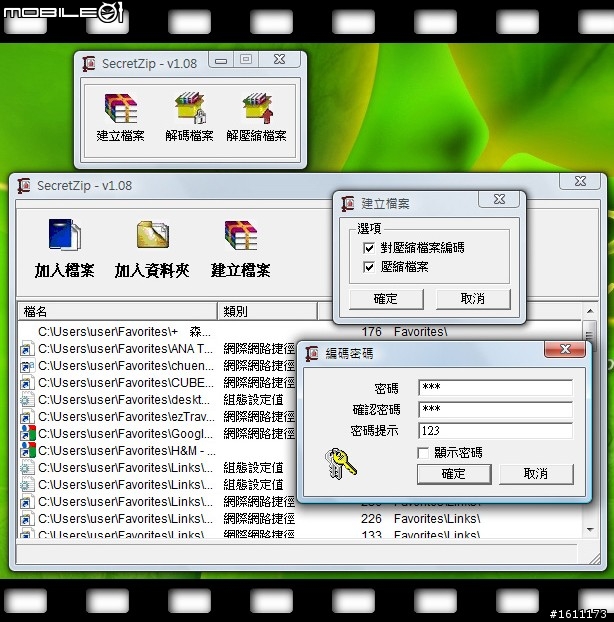Click shortcut icon of chuen... row
This screenshot has width=614, height=622.
tap(27, 366)
